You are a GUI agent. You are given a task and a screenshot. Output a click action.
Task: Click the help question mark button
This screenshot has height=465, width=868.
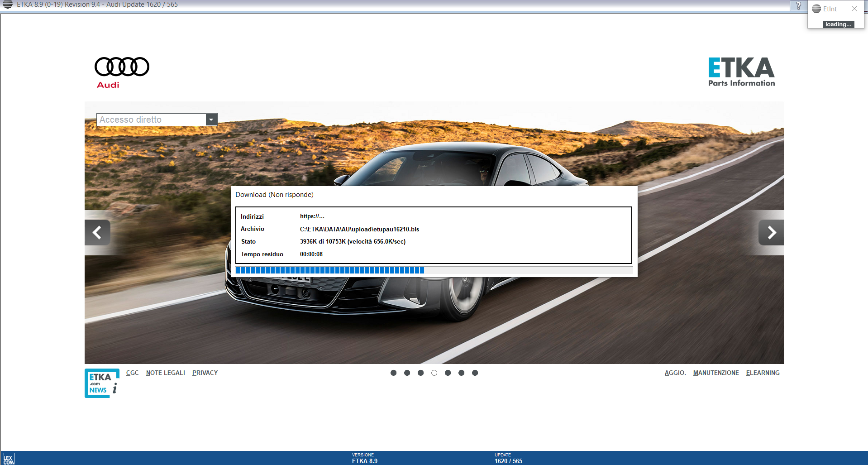point(798,6)
